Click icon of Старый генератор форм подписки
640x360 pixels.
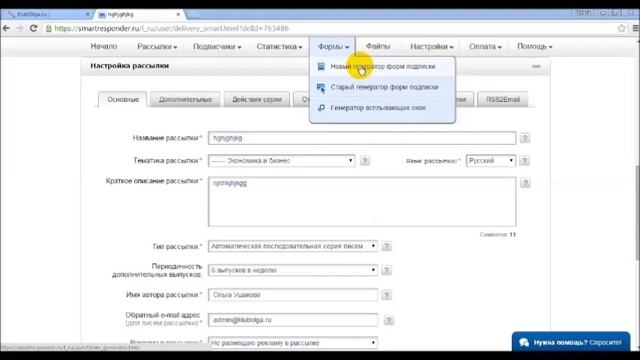(x=321, y=87)
